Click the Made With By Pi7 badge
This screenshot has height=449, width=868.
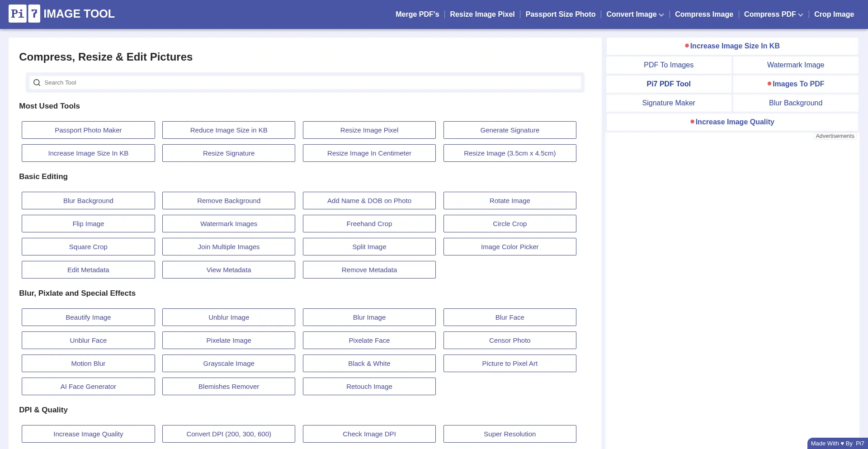click(837, 444)
